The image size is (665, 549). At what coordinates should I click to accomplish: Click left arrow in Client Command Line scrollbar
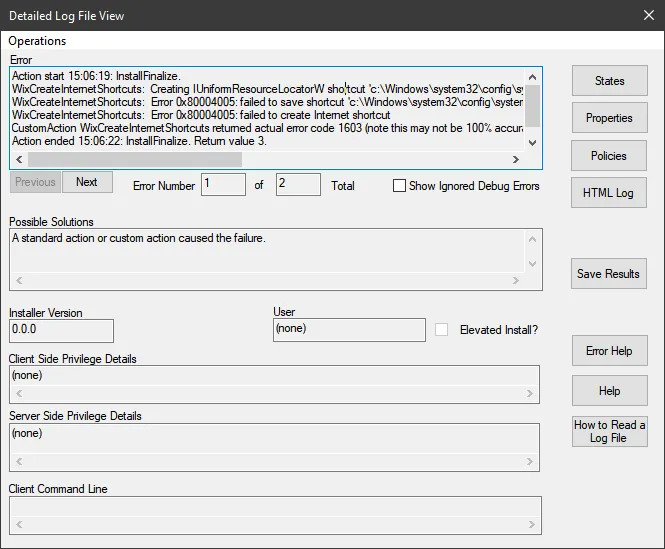19,525
